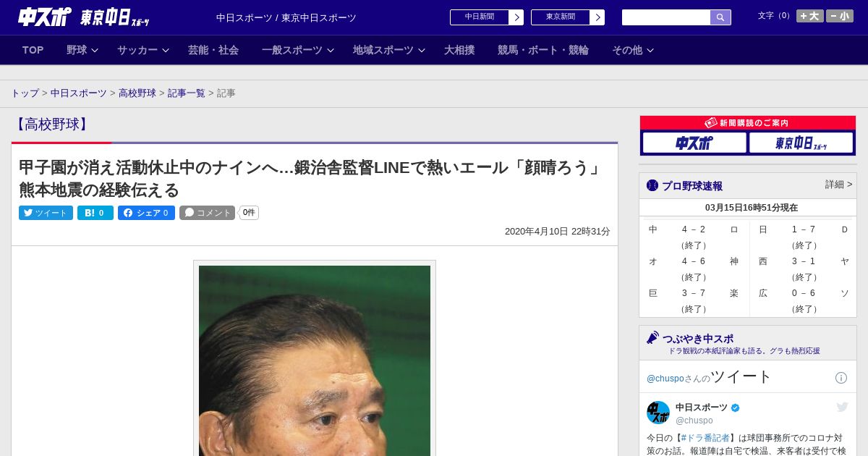Expand the 野球 menu
Image resolution: width=868 pixels, height=456 pixels.
pyautogui.click(x=82, y=50)
